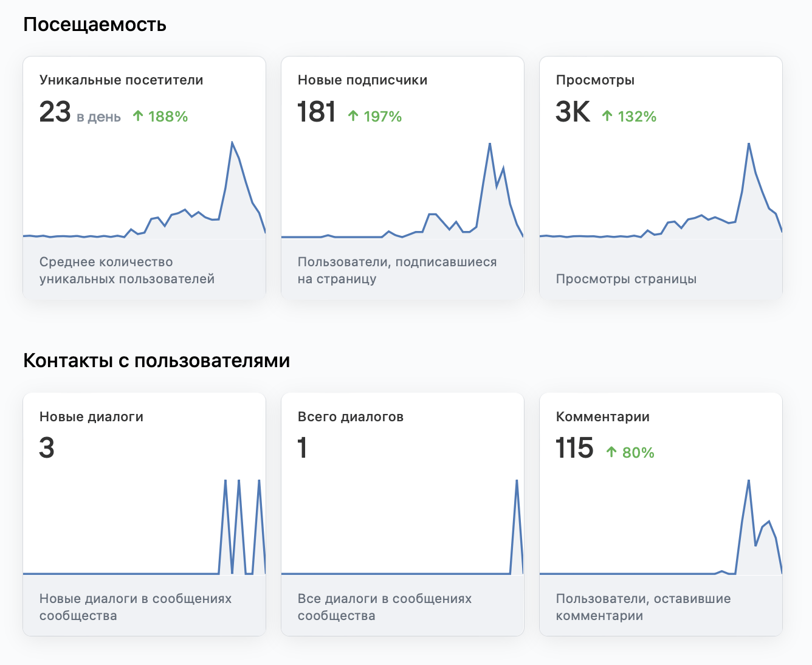This screenshot has width=812, height=665.
Task: Click the 115 comments count
Action: tap(574, 449)
